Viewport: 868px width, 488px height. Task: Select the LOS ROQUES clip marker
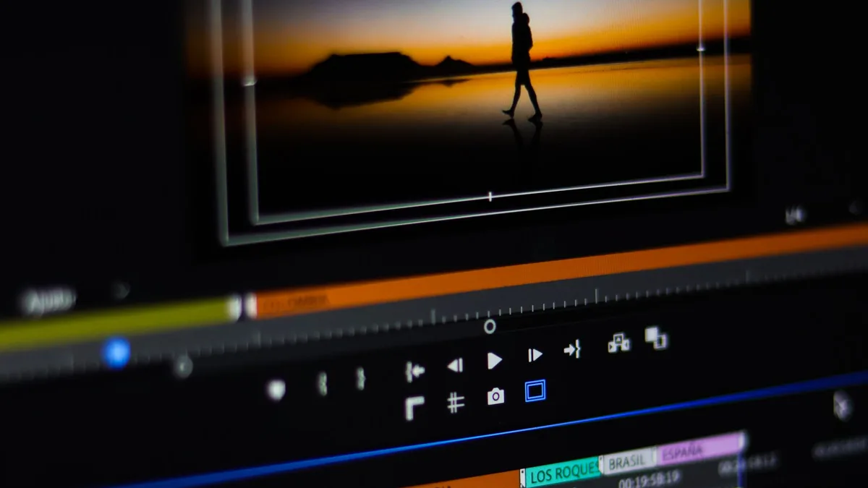pyautogui.click(x=561, y=474)
